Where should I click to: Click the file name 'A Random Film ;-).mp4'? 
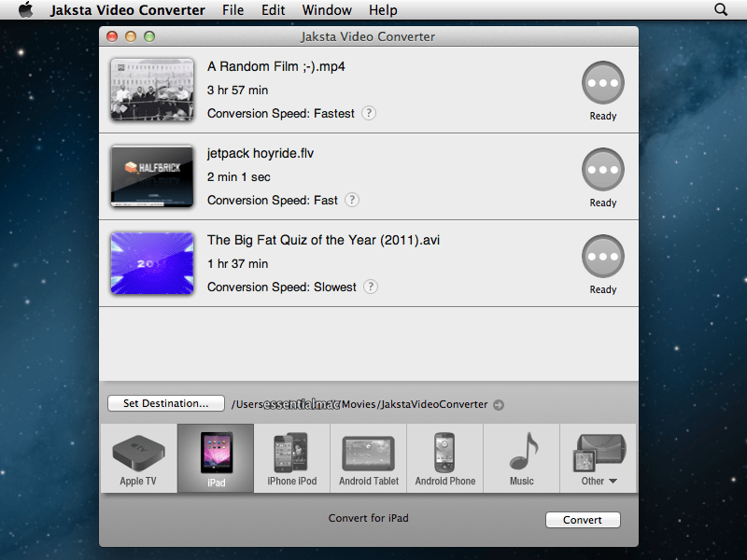click(x=275, y=66)
